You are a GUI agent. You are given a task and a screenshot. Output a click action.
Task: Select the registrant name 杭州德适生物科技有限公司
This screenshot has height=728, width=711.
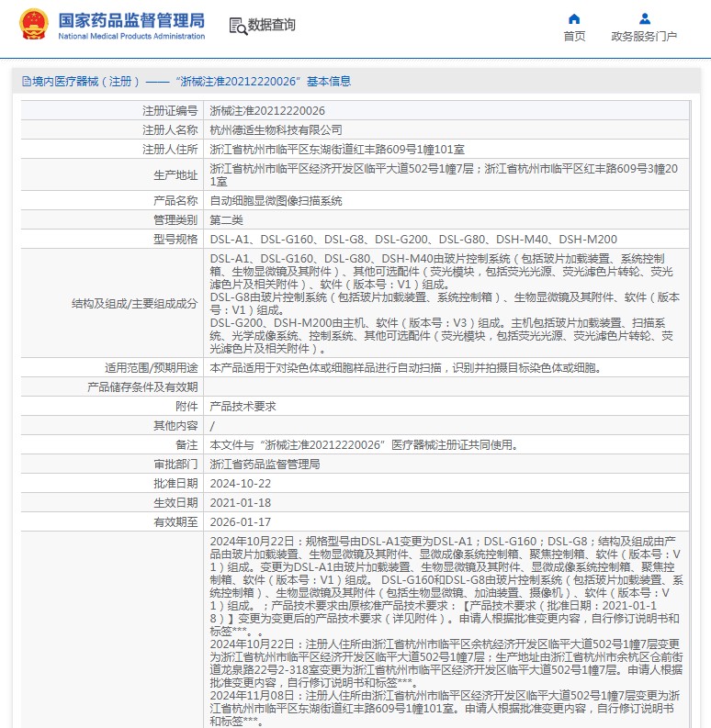(276, 130)
